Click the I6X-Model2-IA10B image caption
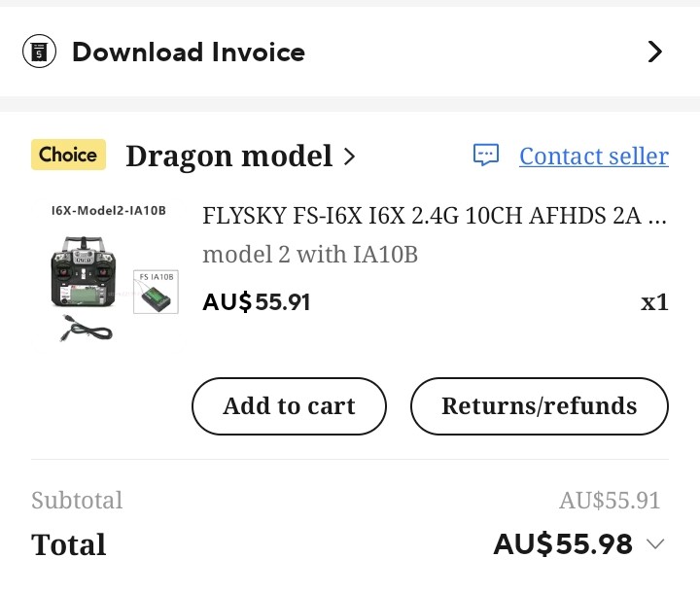 tap(109, 210)
